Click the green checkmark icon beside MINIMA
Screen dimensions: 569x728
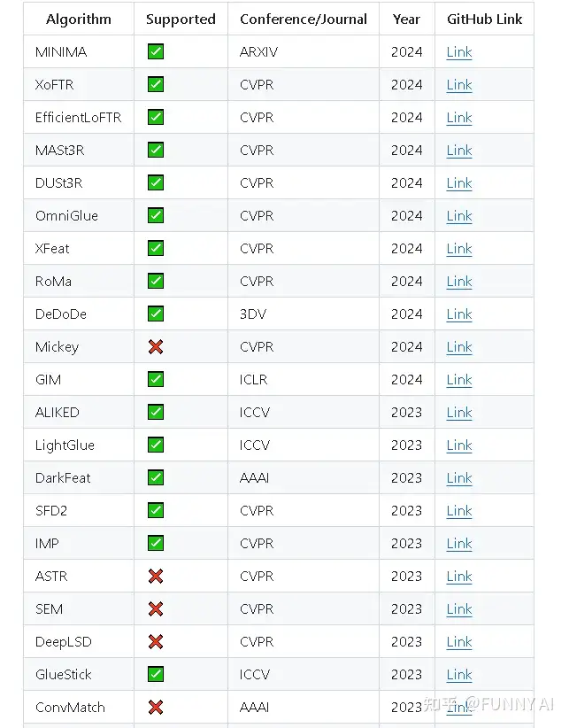click(x=156, y=52)
